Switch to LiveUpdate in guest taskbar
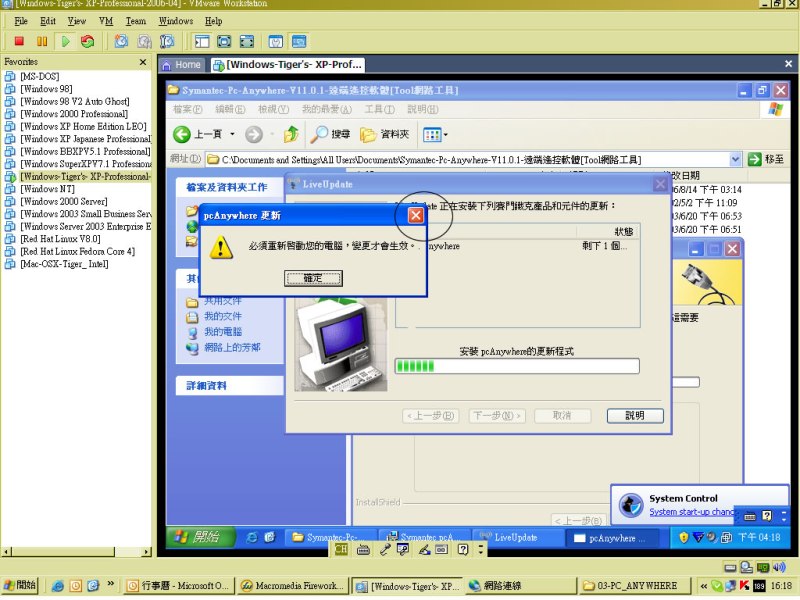This screenshot has height=600, width=800. 517,537
